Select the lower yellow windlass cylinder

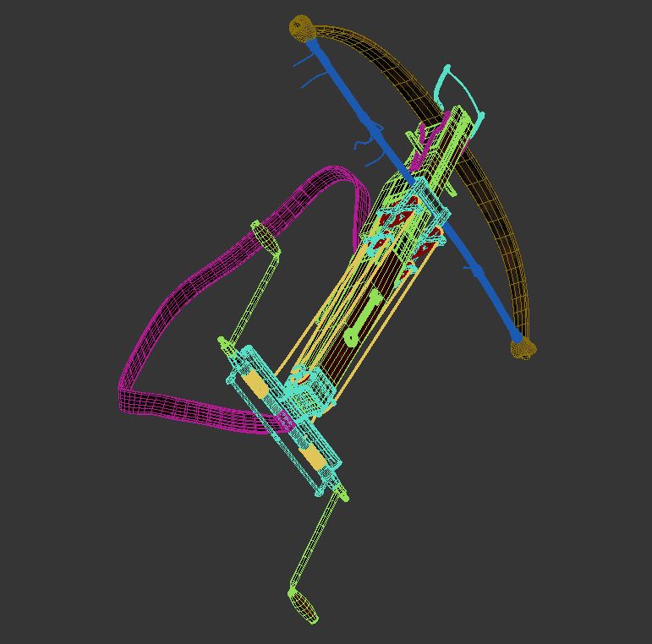313,456
